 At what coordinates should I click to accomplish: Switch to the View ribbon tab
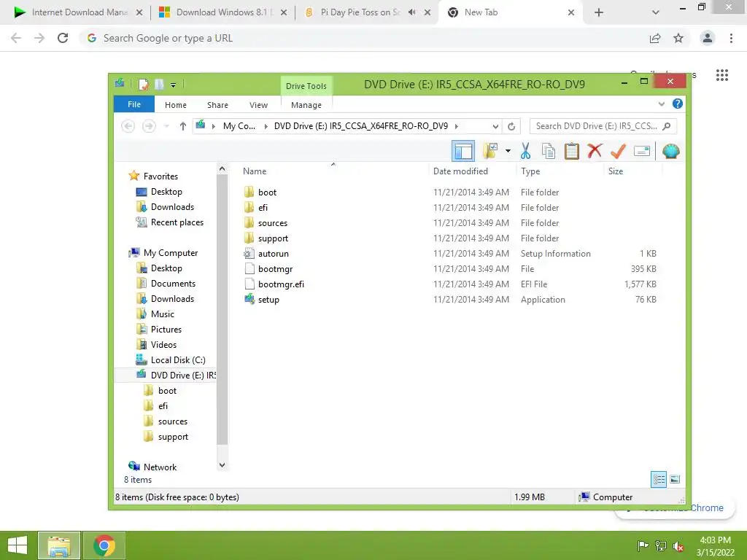[x=259, y=105]
